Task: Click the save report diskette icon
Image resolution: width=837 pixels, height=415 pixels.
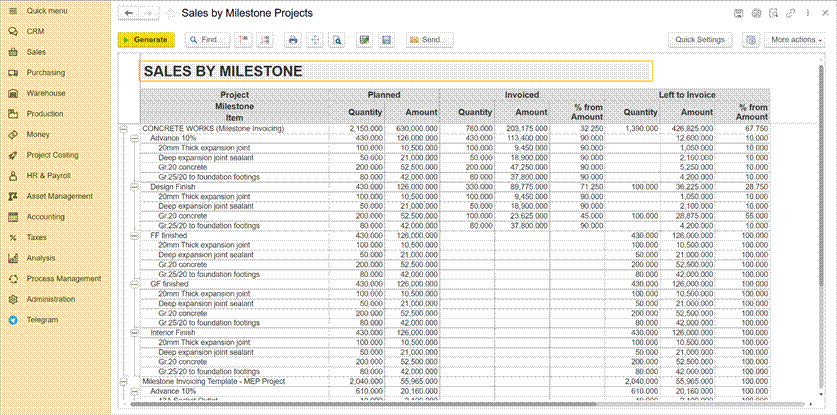Action: tap(385, 40)
